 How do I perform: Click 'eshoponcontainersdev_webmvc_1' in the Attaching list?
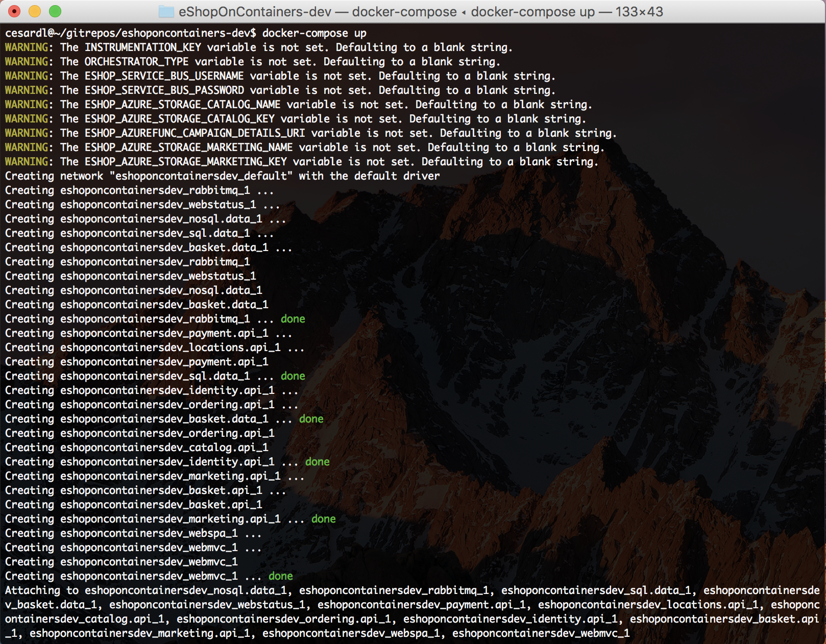pyautogui.click(x=541, y=633)
